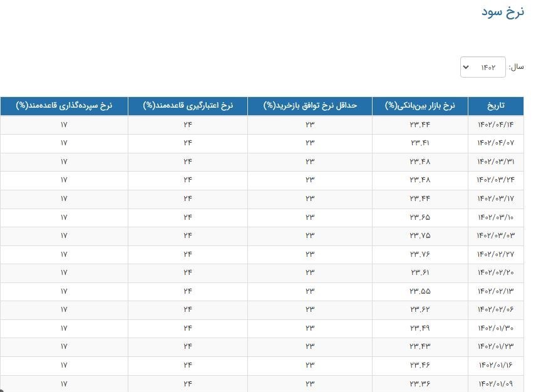
Task: Select the date cell ۱۴۰۲/۰۳/۳۱
Action: pos(496,162)
